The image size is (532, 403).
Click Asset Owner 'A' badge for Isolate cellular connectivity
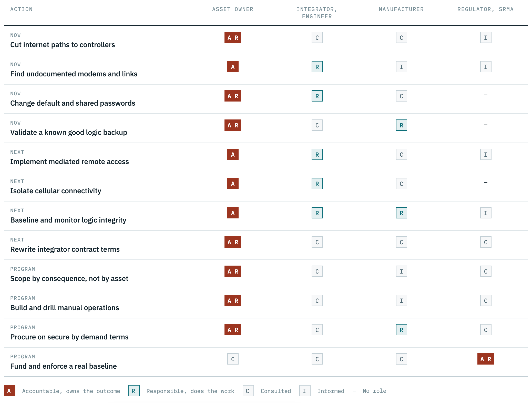coord(233,184)
